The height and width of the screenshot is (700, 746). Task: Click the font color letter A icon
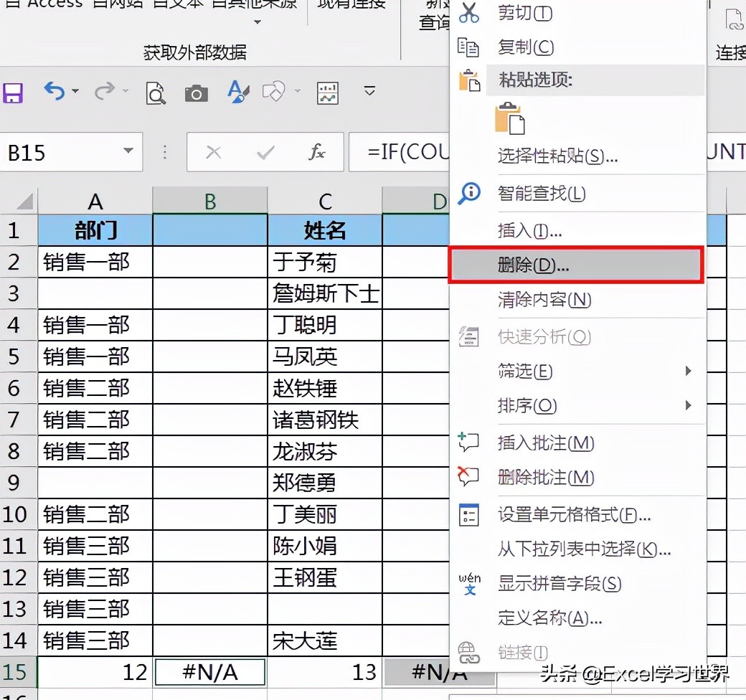(x=238, y=92)
